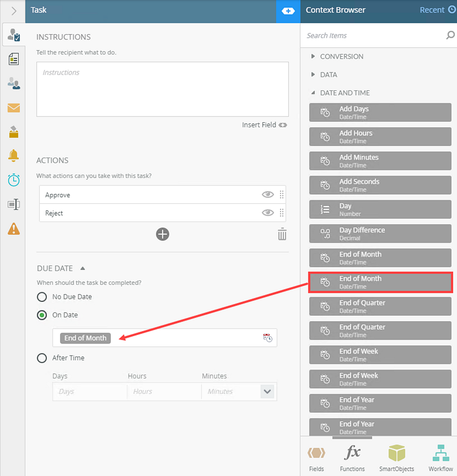Click search magnifier in Context Browser
This screenshot has height=476, width=457.
point(450,35)
